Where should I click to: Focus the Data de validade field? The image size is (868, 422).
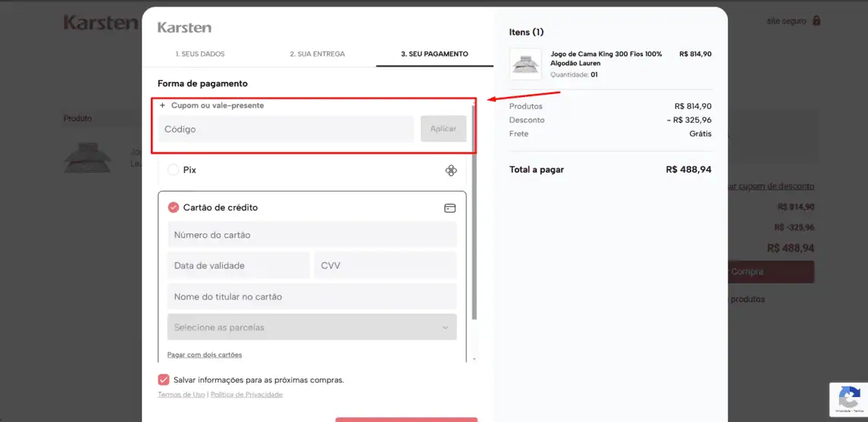(239, 265)
